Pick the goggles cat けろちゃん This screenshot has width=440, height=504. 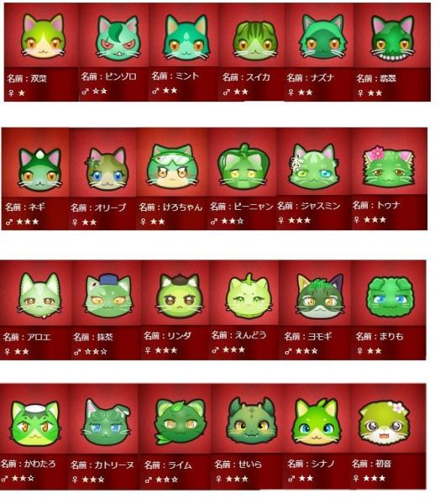(x=172, y=167)
